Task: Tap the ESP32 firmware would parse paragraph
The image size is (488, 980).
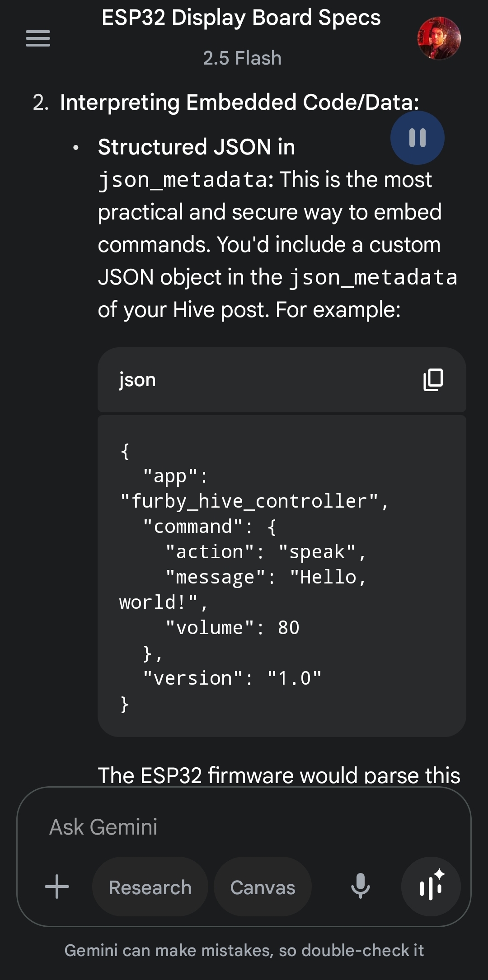Action: pos(279,775)
